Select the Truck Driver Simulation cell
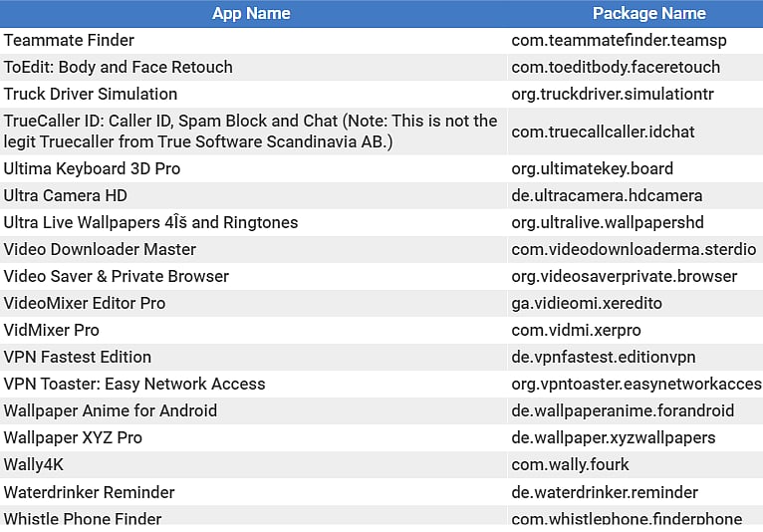Image resolution: width=763 pixels, height=532 pixels. pyautogui.click(x=91, y=94)
